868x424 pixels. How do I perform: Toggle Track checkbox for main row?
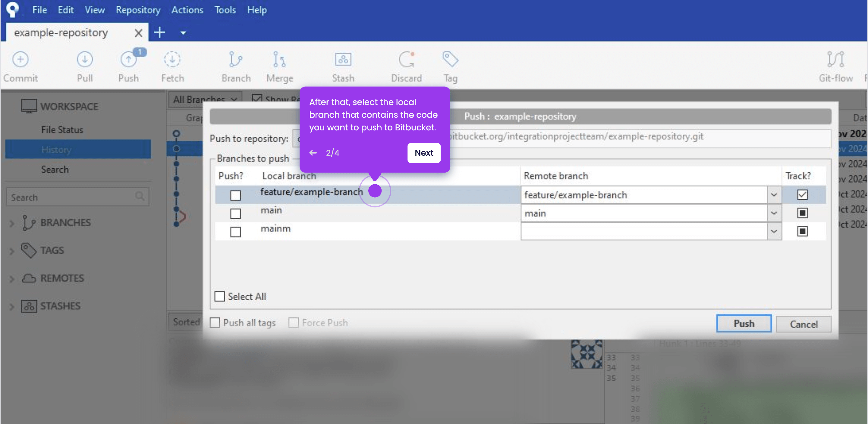coord(802,213)
